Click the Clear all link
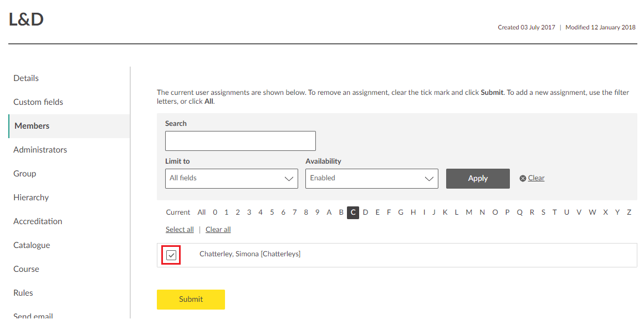644x329 pixels. (218, 230)
